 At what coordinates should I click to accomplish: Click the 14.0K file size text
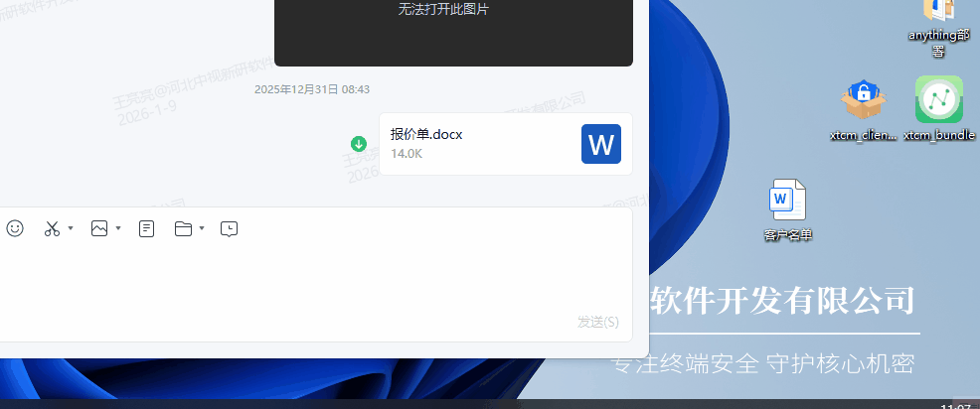(407, 154)
